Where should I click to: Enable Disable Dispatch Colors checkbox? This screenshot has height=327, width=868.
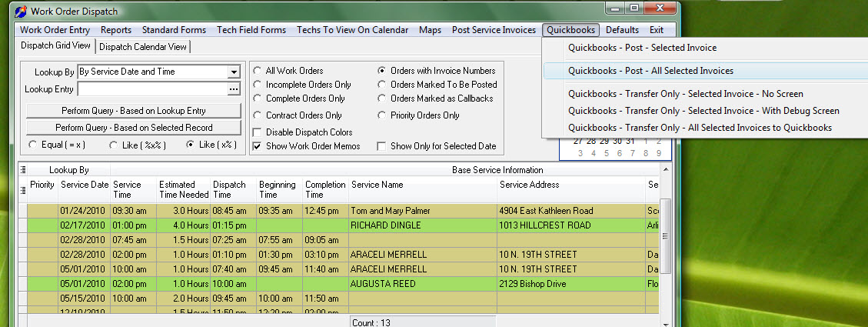(x=258, y=132)
